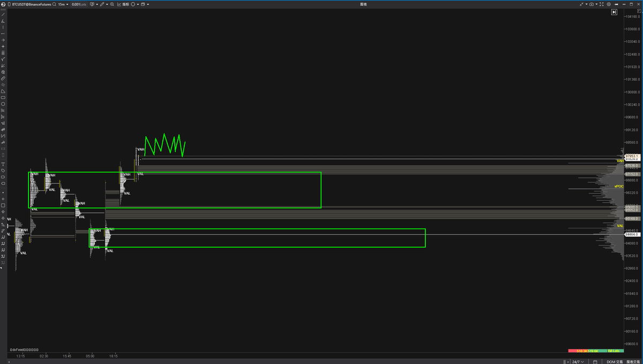Expand the window layout dropdown arrow
Viewport: 643px width, 364px height.
pyautogui.click(x=148, y=4)
